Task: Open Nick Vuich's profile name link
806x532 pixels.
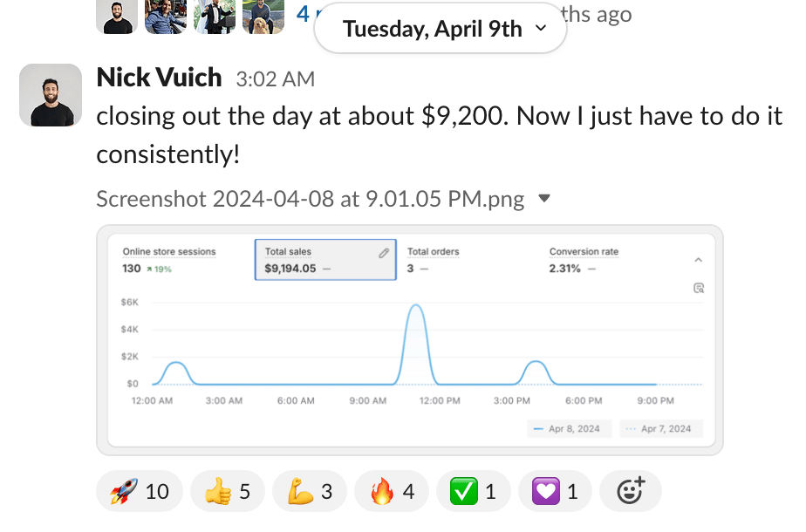Action: click(x=159, y=78)
